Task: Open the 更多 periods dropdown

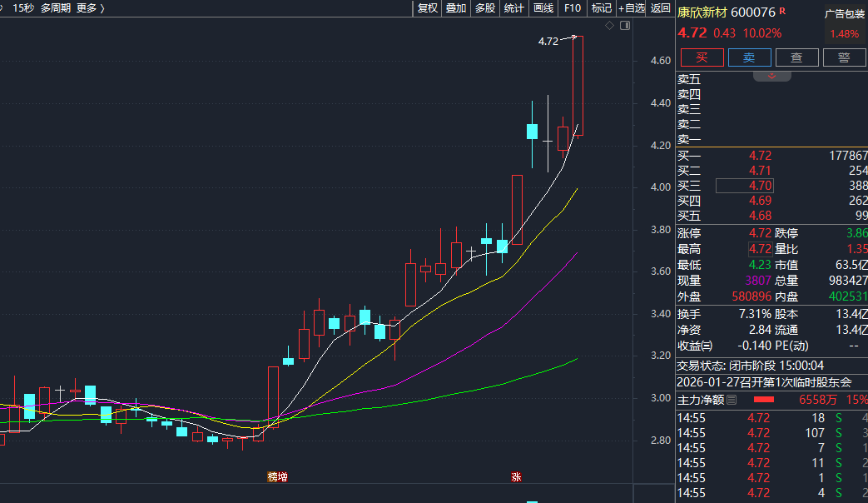Action: (x=89, y=8)
